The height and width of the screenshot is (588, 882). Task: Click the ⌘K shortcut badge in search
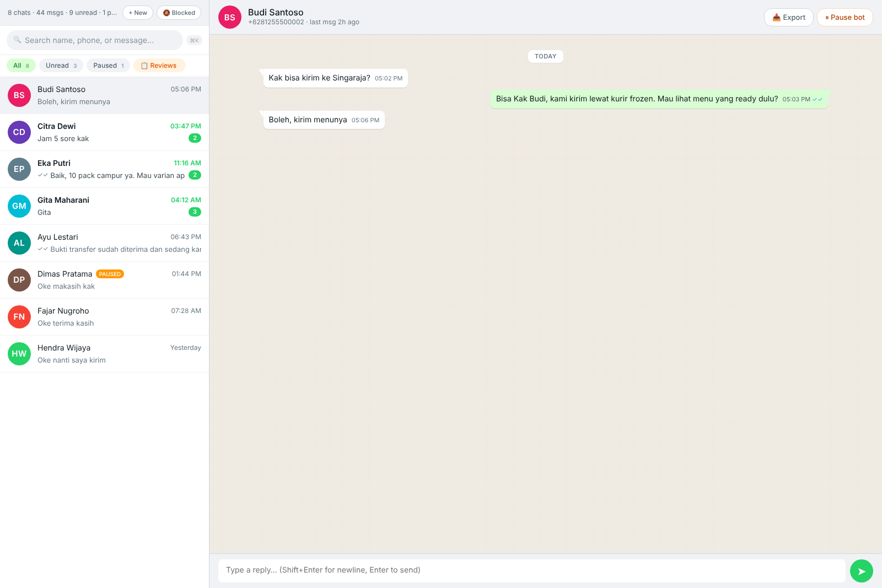click(194, 40)
